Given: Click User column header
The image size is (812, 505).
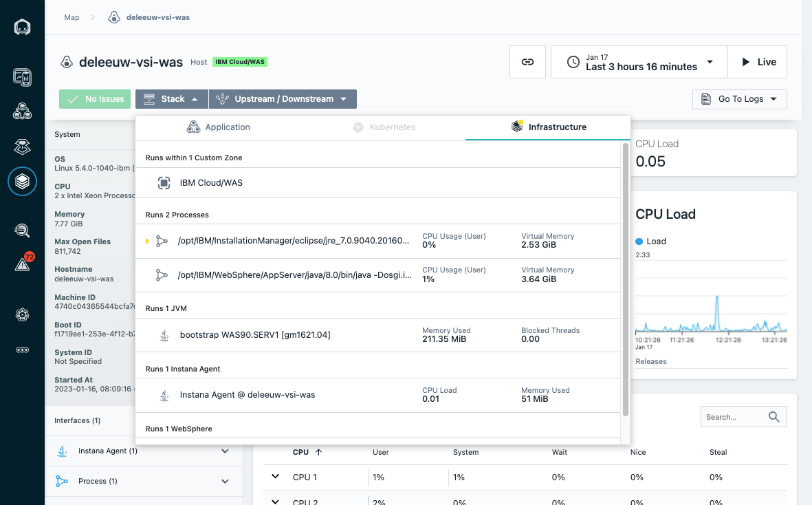Looking at the screenshot, I should [x=381, y=452].
